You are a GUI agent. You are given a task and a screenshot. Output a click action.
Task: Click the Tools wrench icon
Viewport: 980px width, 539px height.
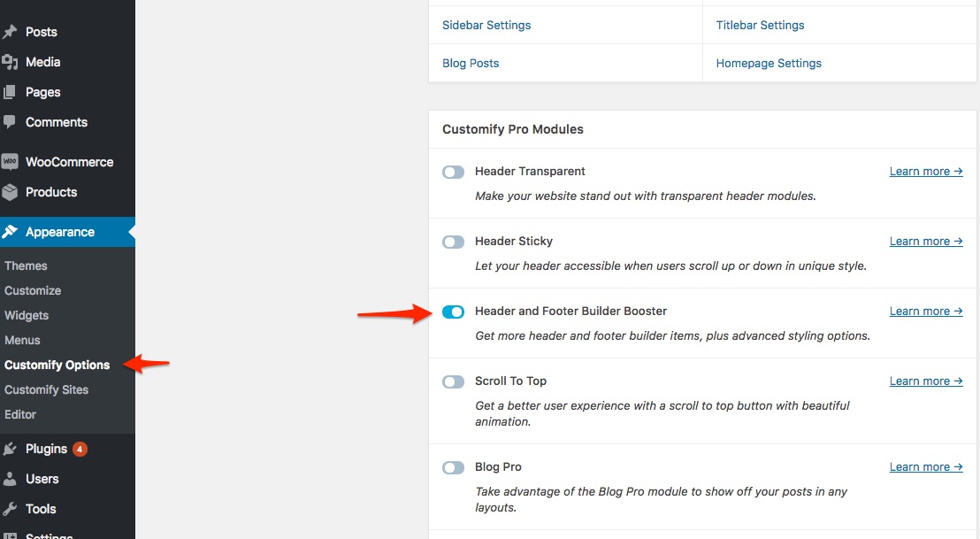pos(10,509)
